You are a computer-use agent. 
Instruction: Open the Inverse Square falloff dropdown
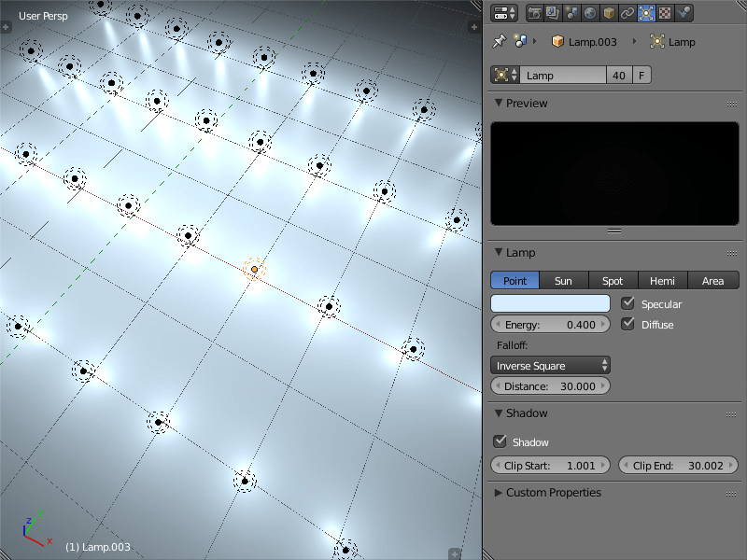click(550, 365)
